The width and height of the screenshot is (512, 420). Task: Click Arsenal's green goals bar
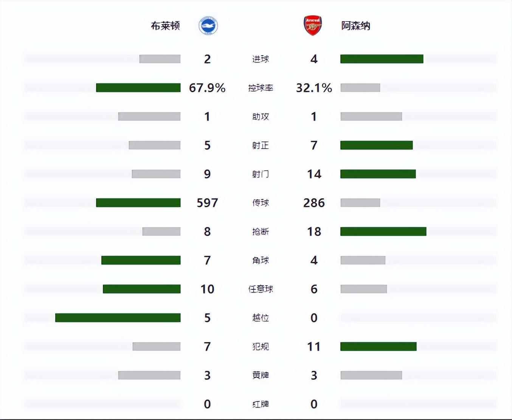(382, 59)
